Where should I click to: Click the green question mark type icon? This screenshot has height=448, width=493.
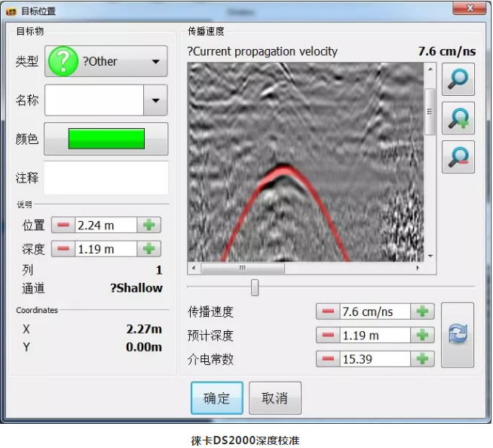click(x=63, y=61)
